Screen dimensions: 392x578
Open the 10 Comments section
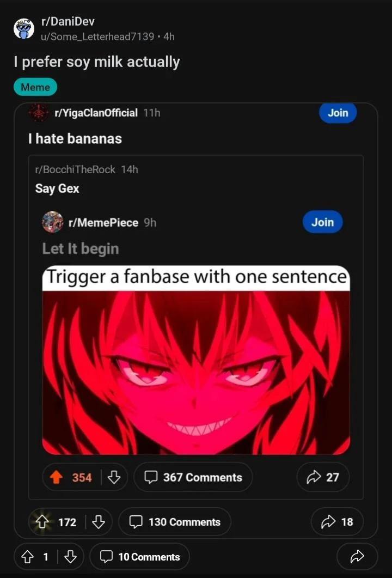140,557
